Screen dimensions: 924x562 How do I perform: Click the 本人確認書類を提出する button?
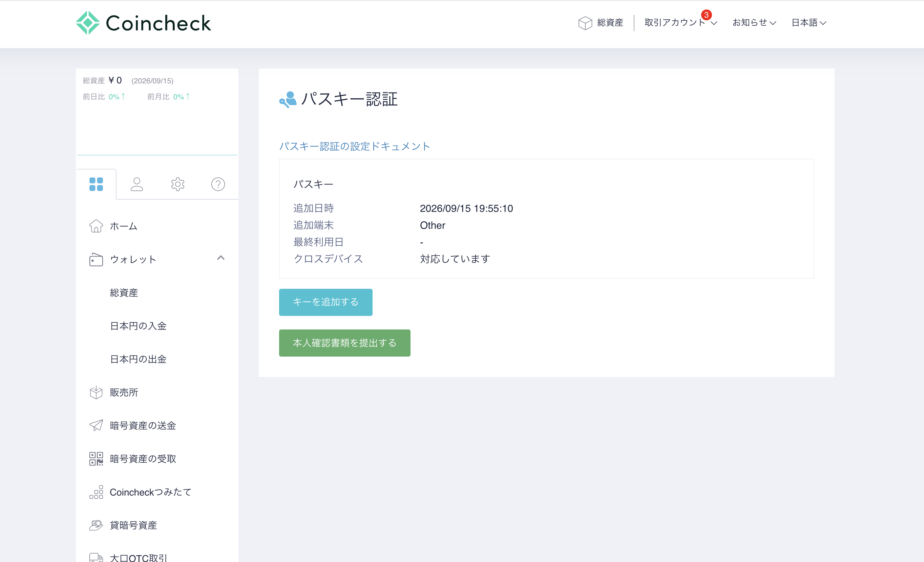344,343
